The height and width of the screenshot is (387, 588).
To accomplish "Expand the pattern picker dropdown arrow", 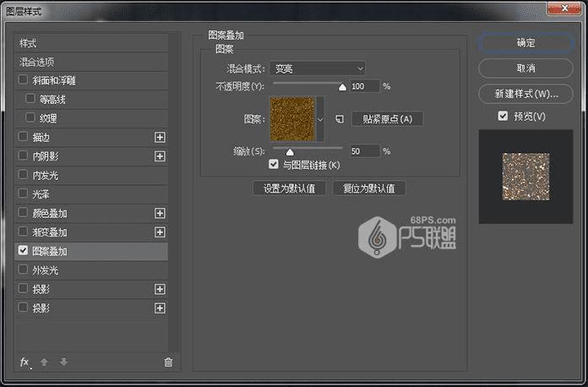I will click(320, 119).
